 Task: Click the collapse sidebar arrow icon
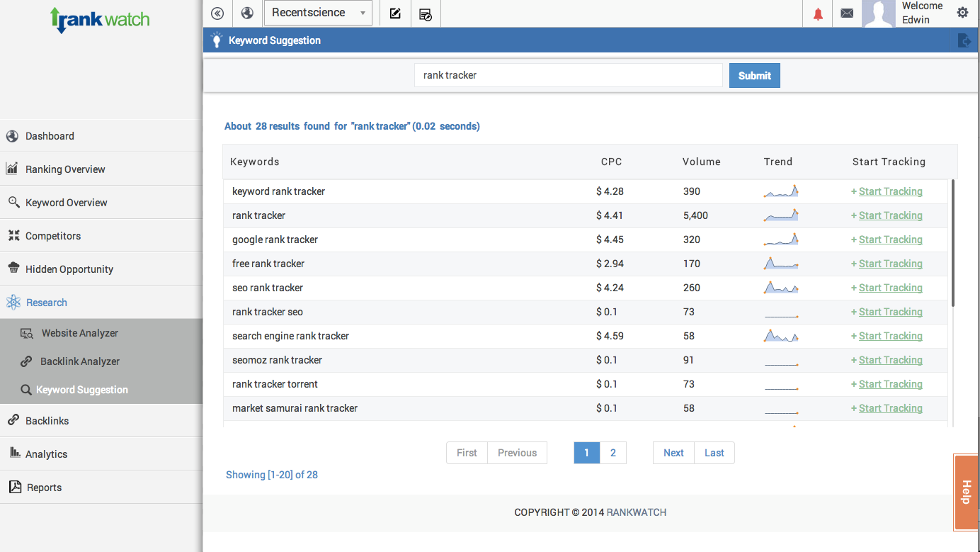217,13
